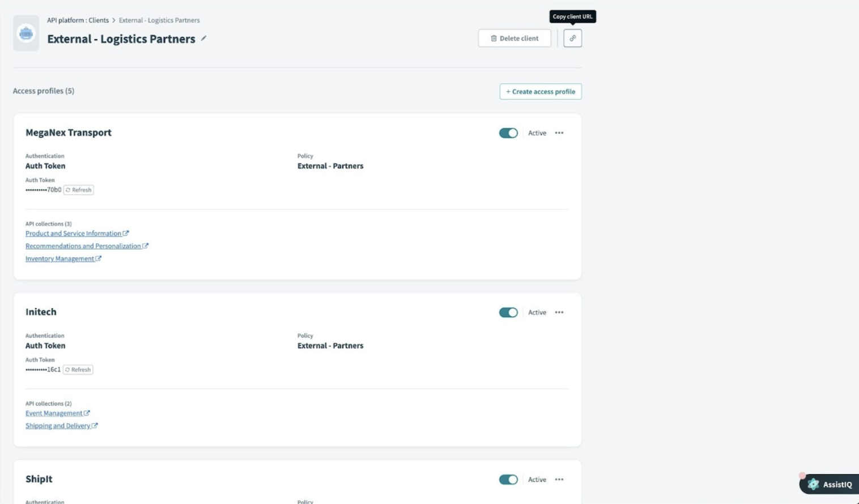This screenshot has height=504, width=859.
Task: Click the masked MegaNex auth token value
Action: (42, 190)
